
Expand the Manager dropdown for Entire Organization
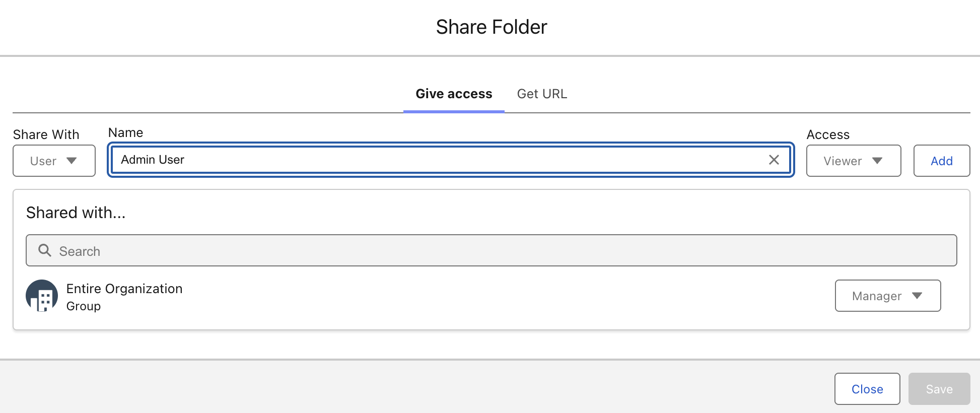coord(888,296)
